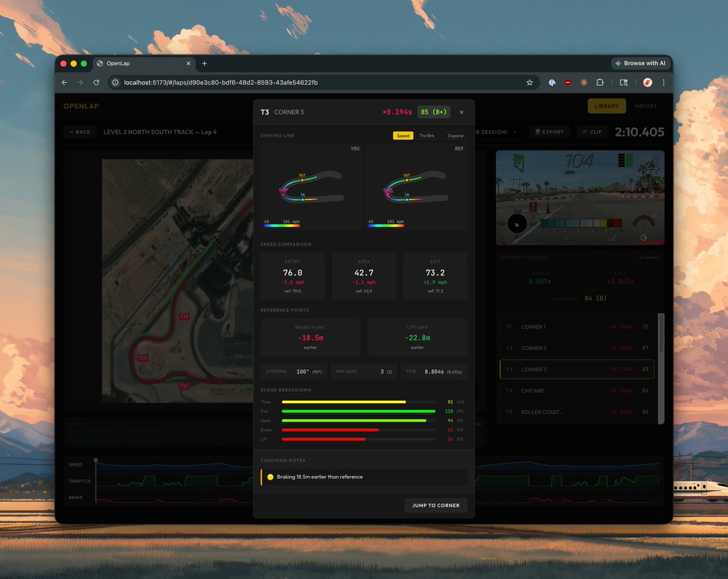Open the first extension icon after the address bar
The image size is (728, 579).
pyautogui.click(x=552, y=82)
